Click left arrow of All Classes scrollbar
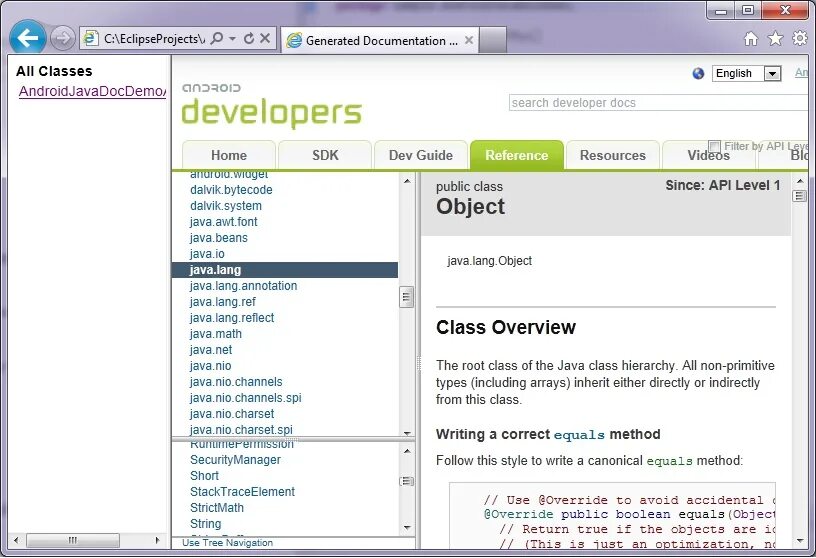The image size is (816, 558). coord(16,540)
